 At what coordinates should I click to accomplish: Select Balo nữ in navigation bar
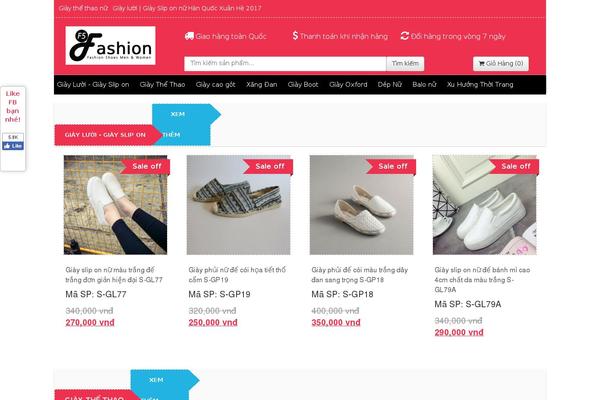[x=424, y=85]
